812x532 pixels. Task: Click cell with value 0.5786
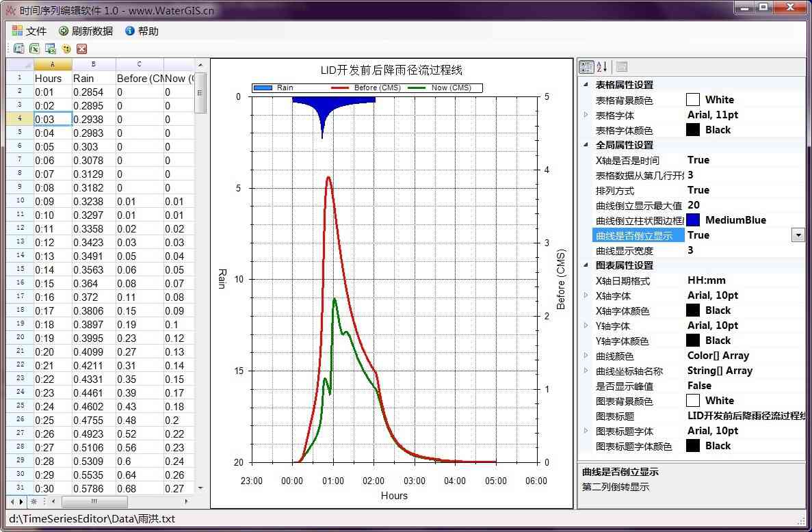tap(94, 488)
